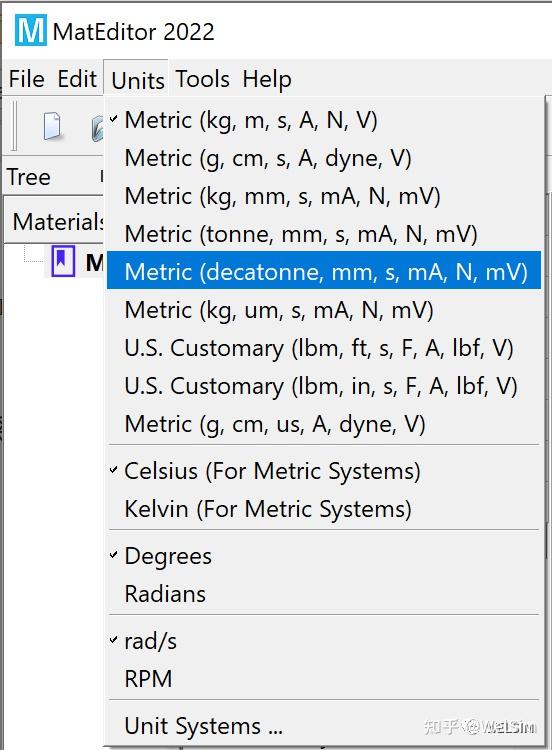Select U.S. Customary (lbm, in, s, F, A, lbf, V)

tap(324, 386)
